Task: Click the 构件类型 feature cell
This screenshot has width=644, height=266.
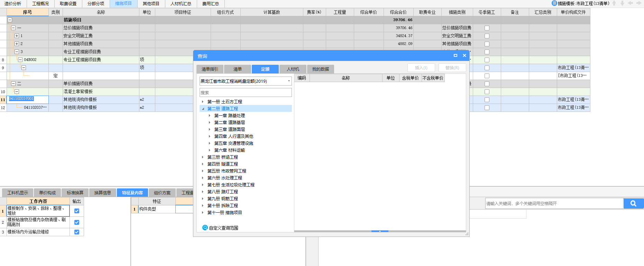Action: (x=157, y=209)
